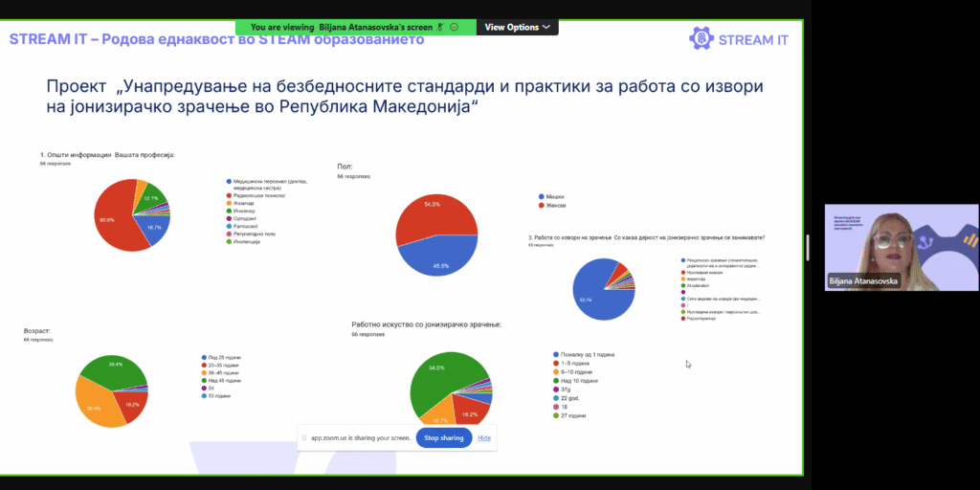Screen dimensions: 980x490
Task: Click the muted microphone icon in green banner
Action: click(441, 27)
